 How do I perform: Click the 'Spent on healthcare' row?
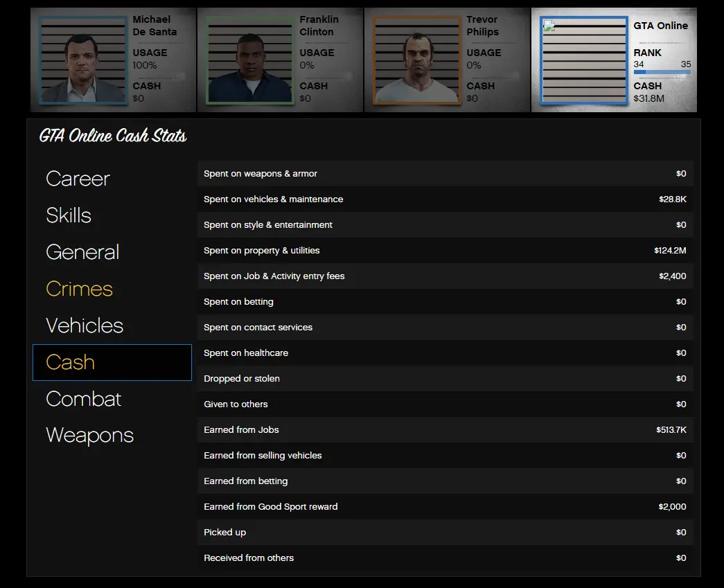coord(445,353)
